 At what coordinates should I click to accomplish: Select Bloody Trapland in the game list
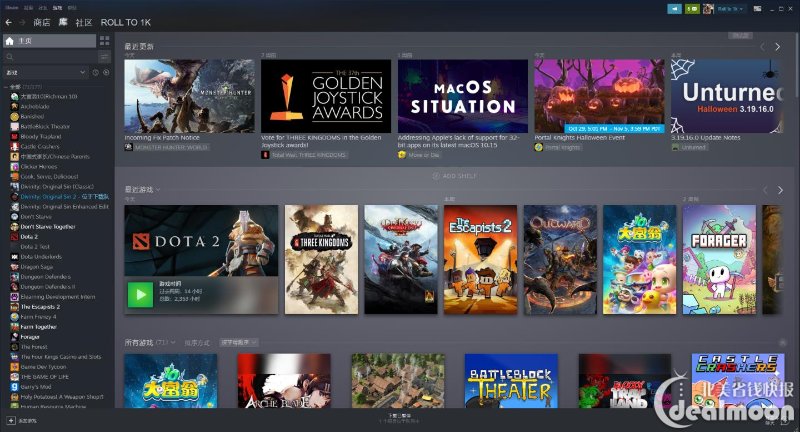[41, 136]
